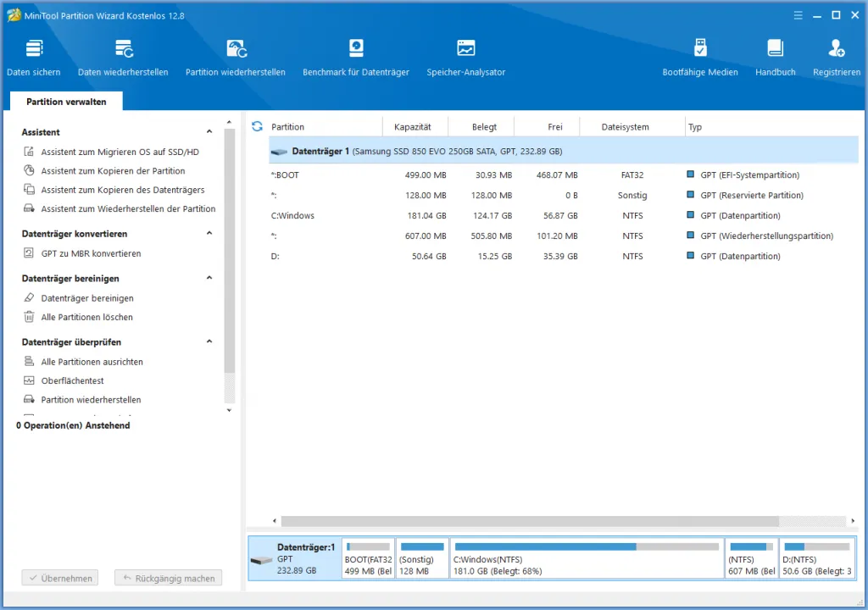This screenshot has width=868, height=610.
Task: Switch to the Partition verwalten tab
Action: click(x=65, y=101)
